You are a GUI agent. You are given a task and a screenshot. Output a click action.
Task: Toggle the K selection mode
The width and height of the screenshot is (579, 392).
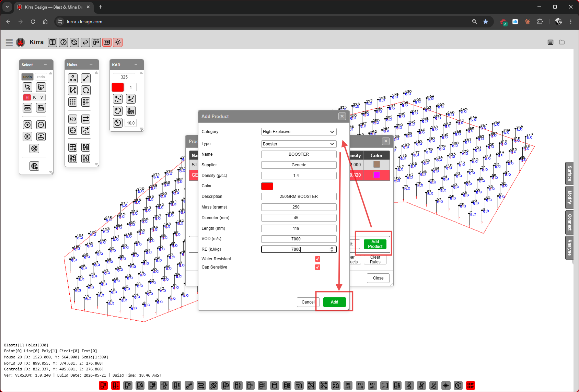coord(35,97)
